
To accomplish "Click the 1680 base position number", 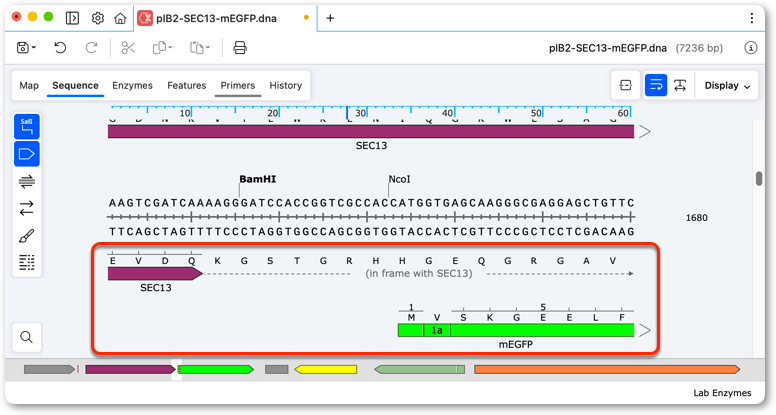I will [x=696, y=218].
